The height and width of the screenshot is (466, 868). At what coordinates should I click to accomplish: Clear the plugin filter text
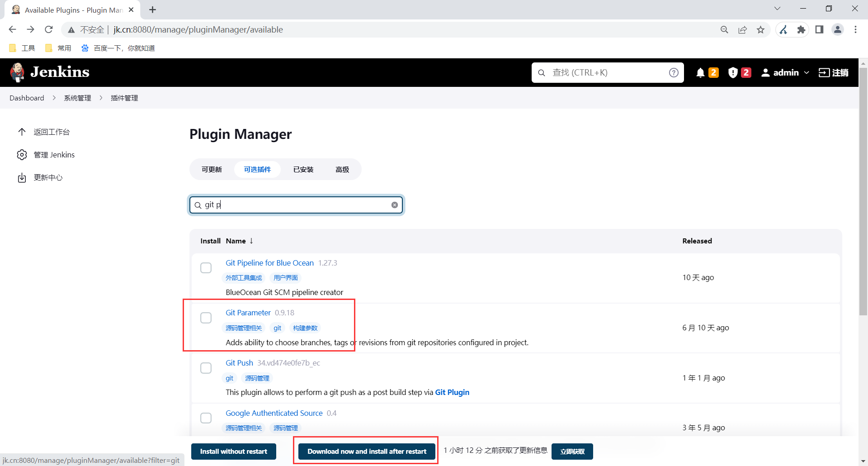395,205
